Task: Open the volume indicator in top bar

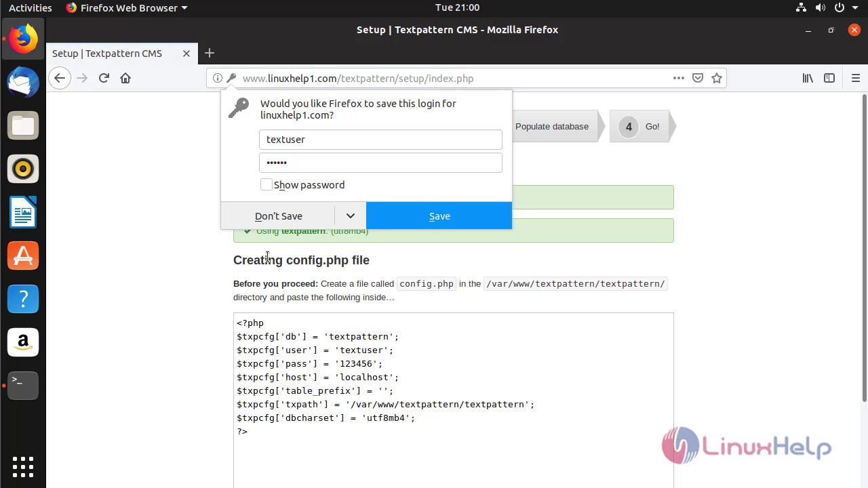Action: [x=820, y=7]
